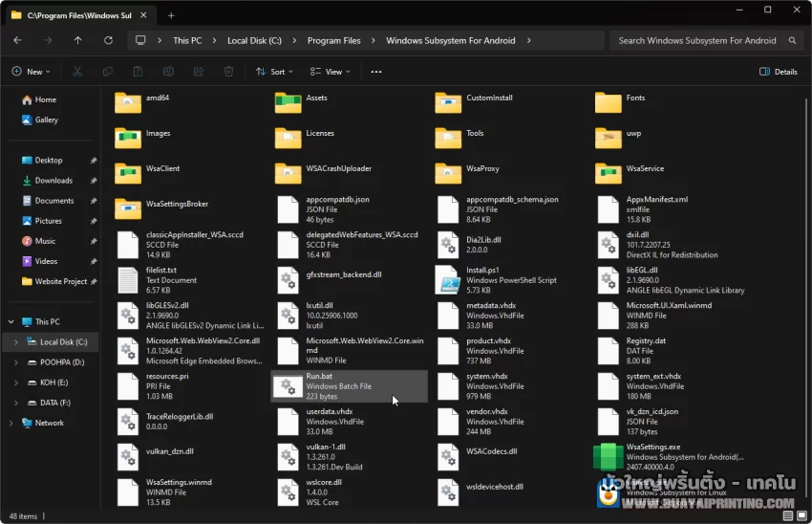
Task: Expand the New item dropdown
Action: 32,72
